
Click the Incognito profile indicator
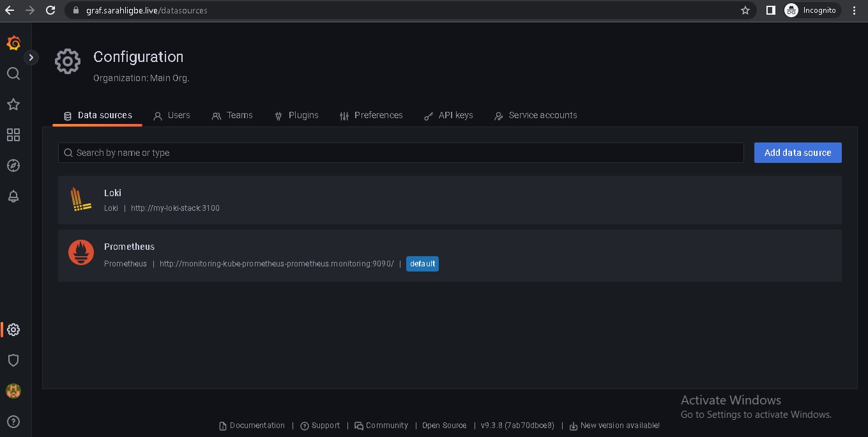[812, 10]
